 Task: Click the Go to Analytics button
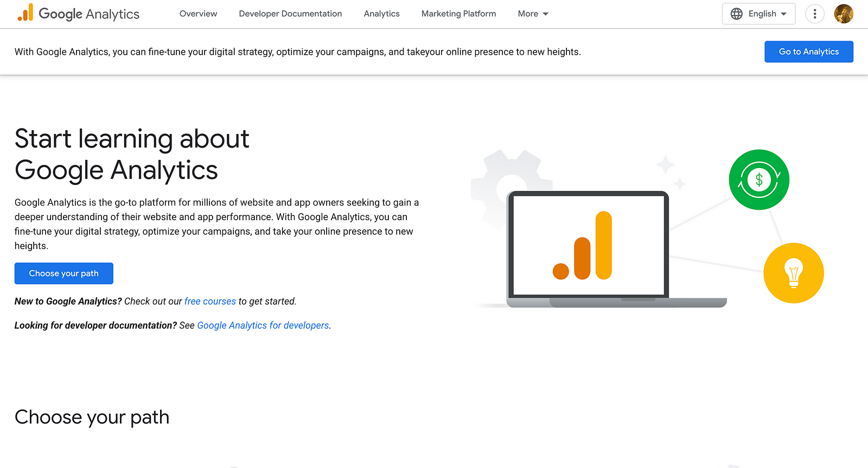[x=809, y=52]
